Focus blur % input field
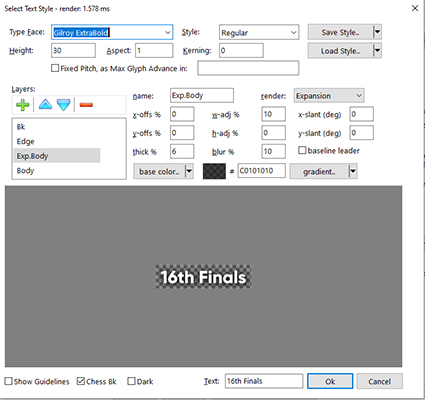 (x=274, y=151)
